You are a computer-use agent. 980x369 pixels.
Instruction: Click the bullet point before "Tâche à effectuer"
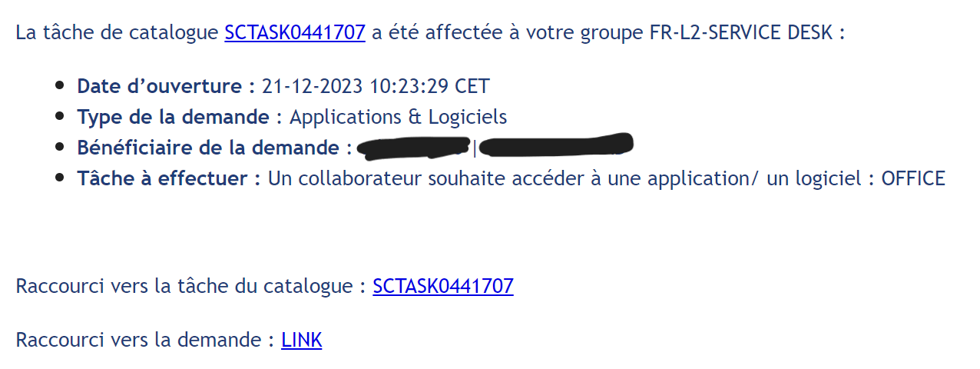pos(60,178)
